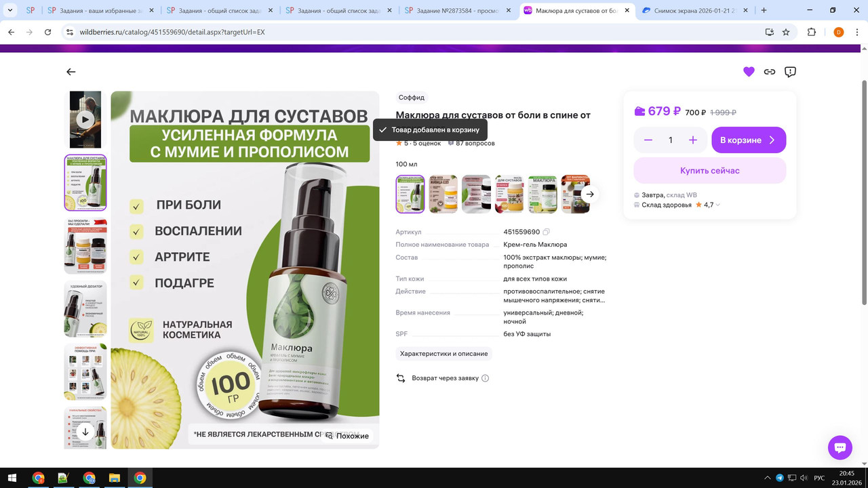Click 'Возврат через заявку' return info
The height and width of the screenshot is (488, 868).
click(445, 378)
